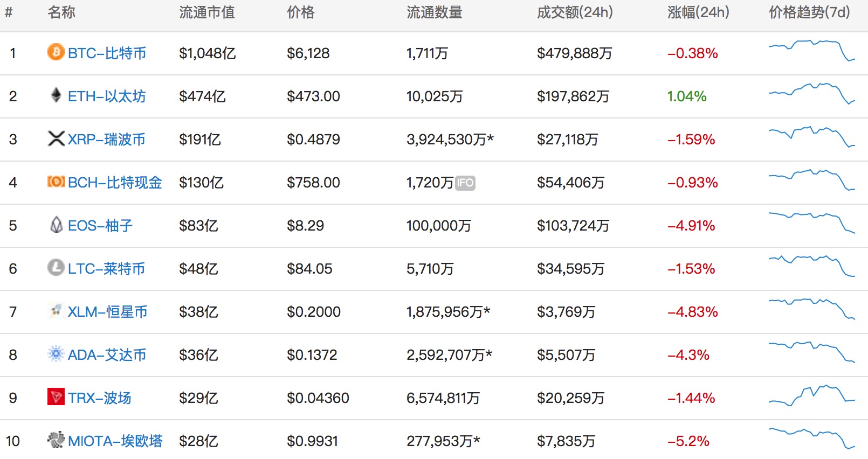Click TRX circulating supply 6,574,811万
This screenshot has width=868, height=459.
pos(443,398)
